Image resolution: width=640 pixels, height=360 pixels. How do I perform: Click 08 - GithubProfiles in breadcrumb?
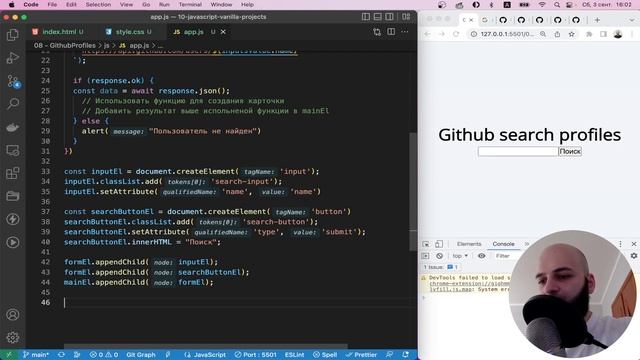point(64,45)
